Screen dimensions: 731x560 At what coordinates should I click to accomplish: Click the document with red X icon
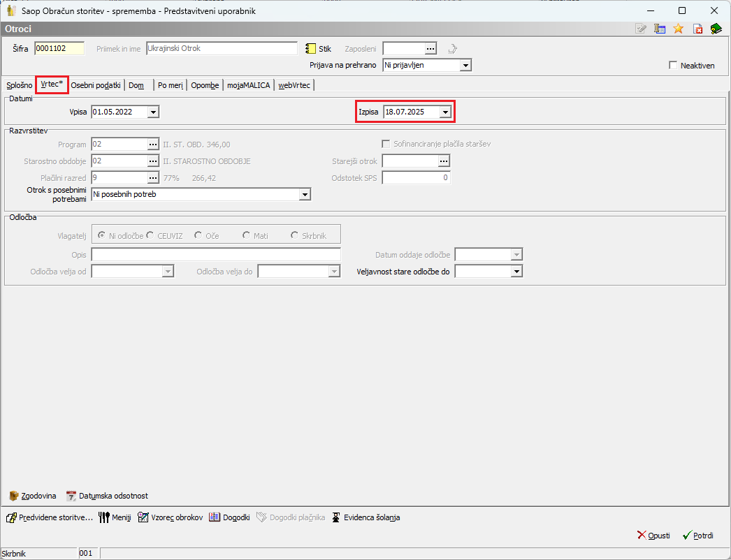coord(697,29)
